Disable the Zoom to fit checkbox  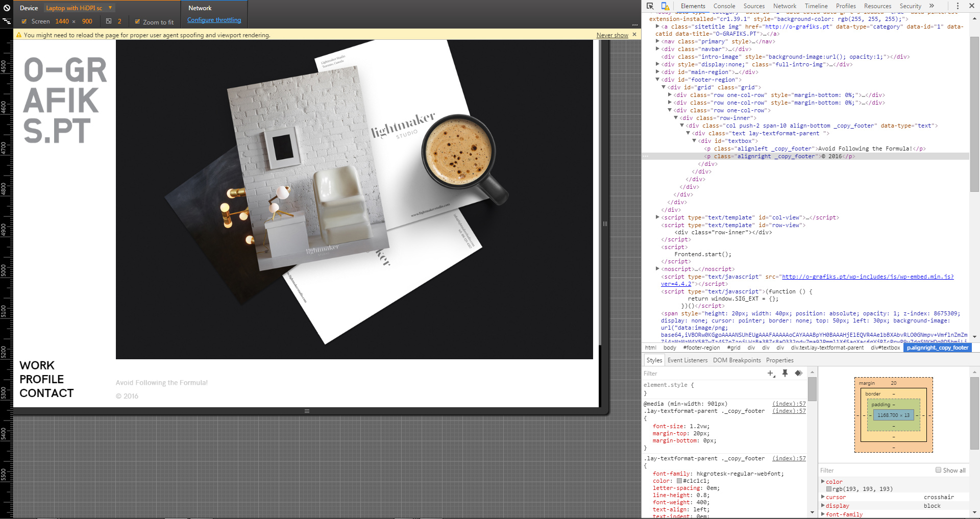tap(137, 21)
